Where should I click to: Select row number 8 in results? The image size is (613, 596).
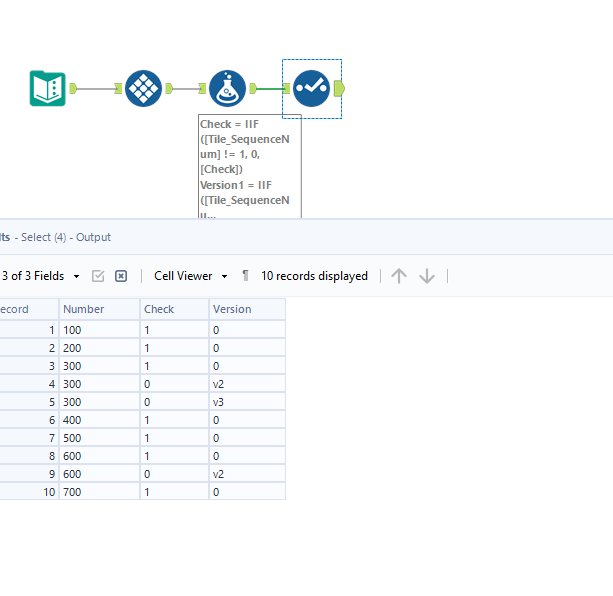point(29,456)
